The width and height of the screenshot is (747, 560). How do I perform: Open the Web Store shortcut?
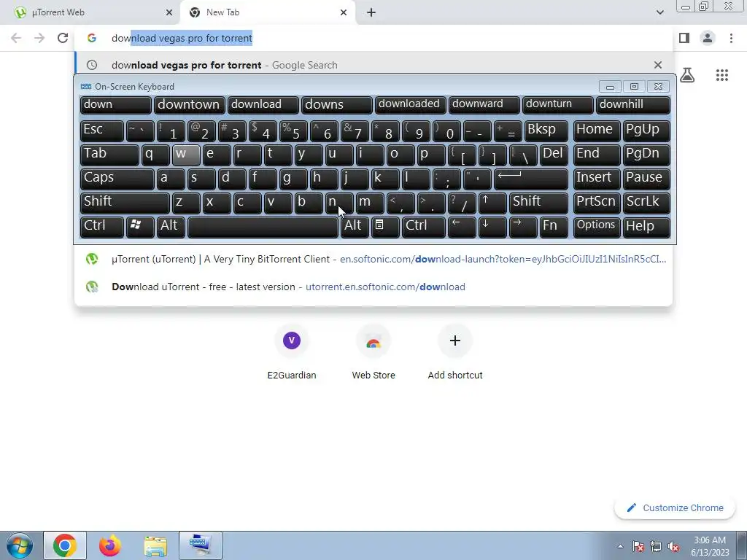click(373, 352)
